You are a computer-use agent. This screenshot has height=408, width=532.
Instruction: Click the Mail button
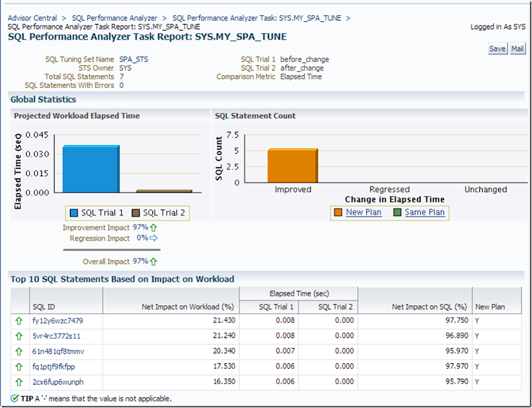coord(517,48)
